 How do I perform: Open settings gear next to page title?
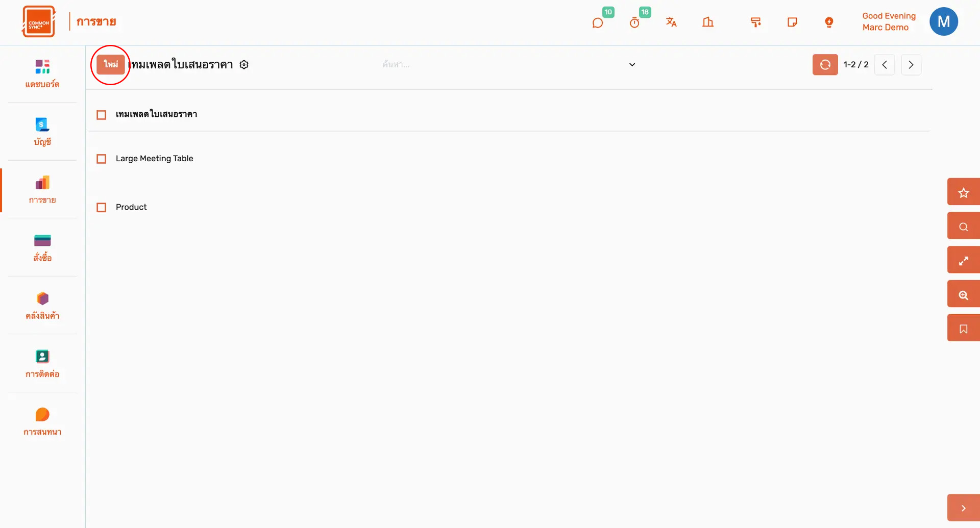click(244, 65)
